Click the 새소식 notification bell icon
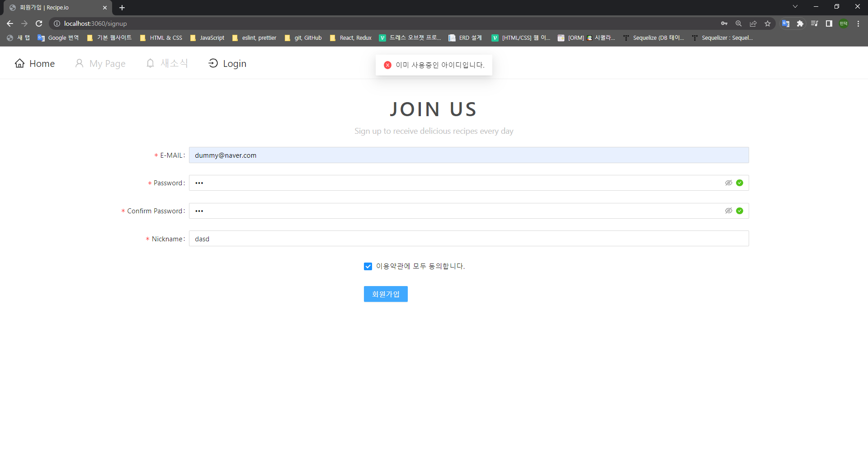868x470 pixels. coord(151,63)
